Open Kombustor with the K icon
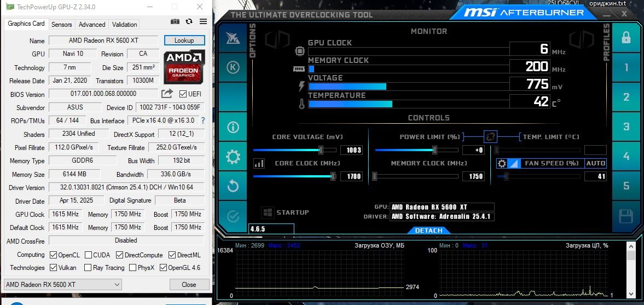 click(x=233, y=67)
